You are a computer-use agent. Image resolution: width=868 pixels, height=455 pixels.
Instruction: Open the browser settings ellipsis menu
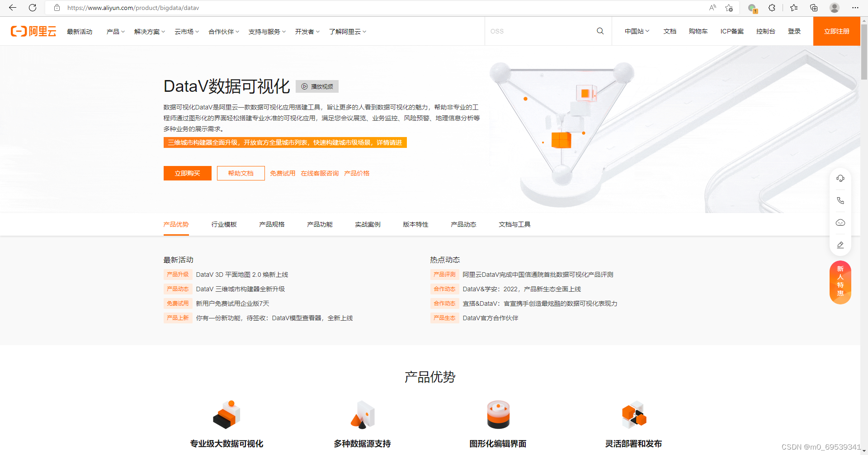tap(855, 8)
